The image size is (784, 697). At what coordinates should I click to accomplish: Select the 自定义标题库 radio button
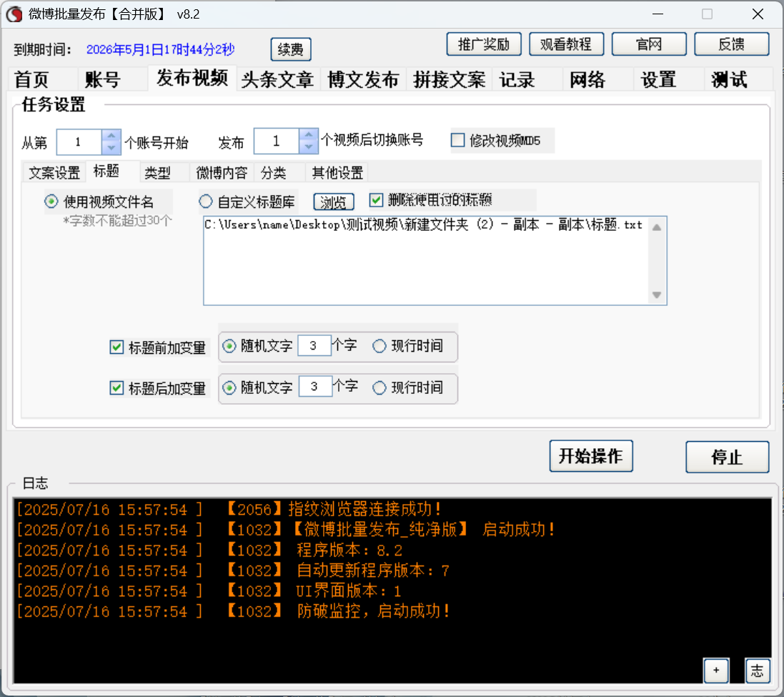[x=206, y=202]
